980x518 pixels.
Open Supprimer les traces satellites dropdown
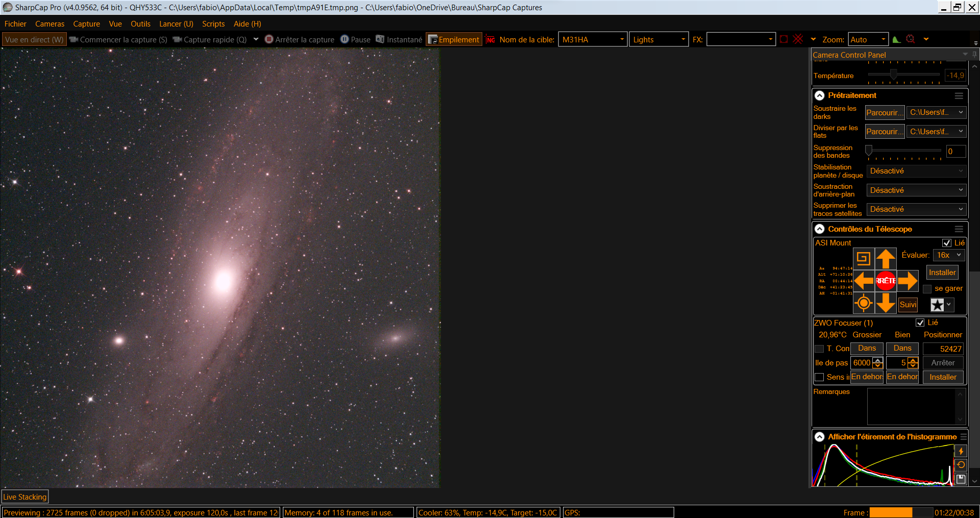pos(916,209)
